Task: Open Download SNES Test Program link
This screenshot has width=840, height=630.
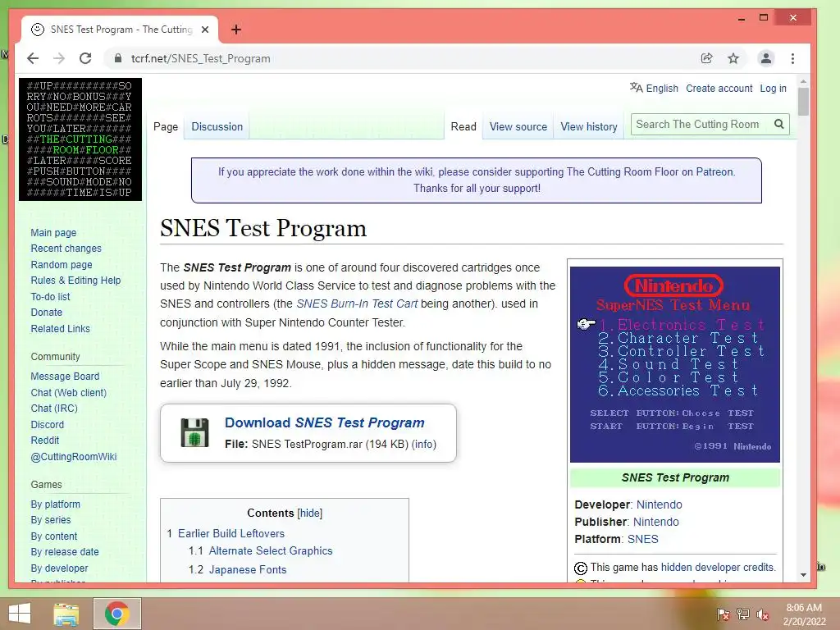Action: tap(325, 422)
